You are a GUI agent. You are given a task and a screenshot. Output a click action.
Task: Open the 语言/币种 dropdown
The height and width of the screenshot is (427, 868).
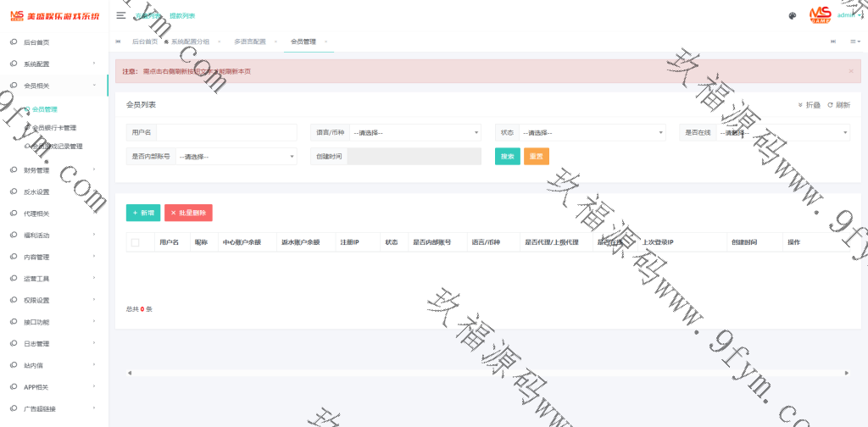(415, 132)
